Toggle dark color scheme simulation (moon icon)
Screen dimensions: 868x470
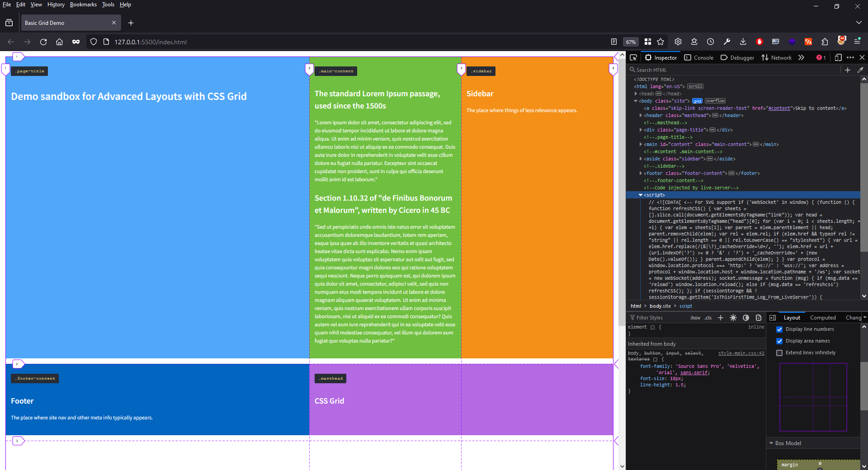point(746,318)
